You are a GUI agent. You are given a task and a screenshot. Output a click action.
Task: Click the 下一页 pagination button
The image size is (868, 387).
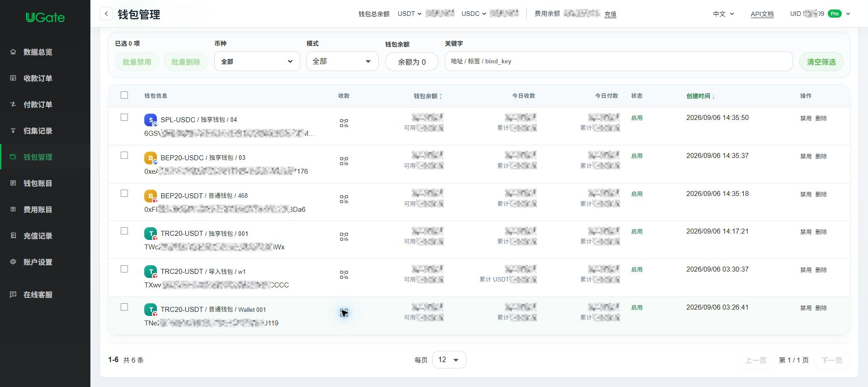tap(831, 360)
